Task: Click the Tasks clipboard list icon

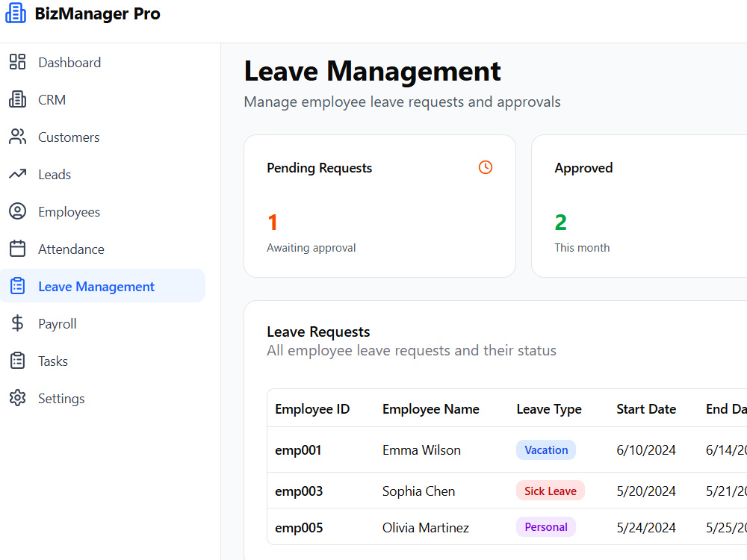Action: click(x=18, y=361)
